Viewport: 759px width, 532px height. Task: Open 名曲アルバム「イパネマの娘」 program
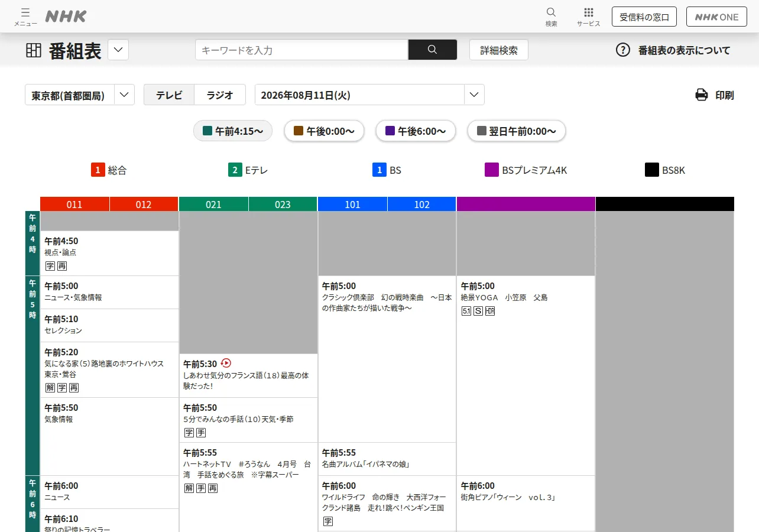point(387,459)
